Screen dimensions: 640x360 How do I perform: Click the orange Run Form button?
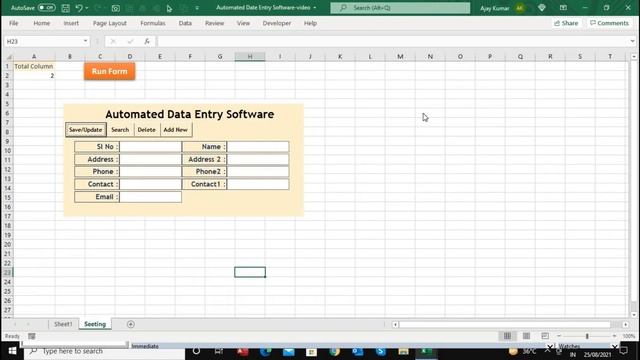pos(109,71)
